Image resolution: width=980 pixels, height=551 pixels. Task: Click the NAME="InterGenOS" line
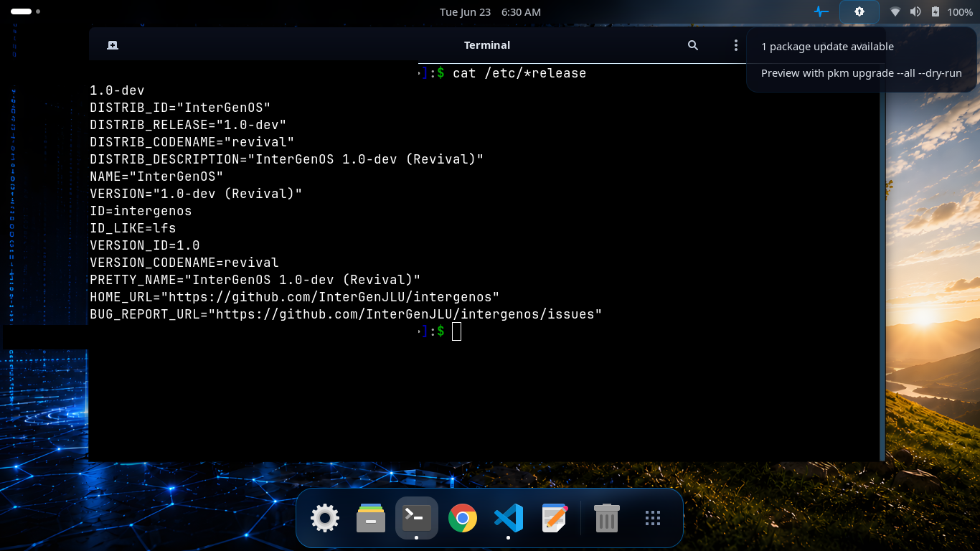click(156, 176)
